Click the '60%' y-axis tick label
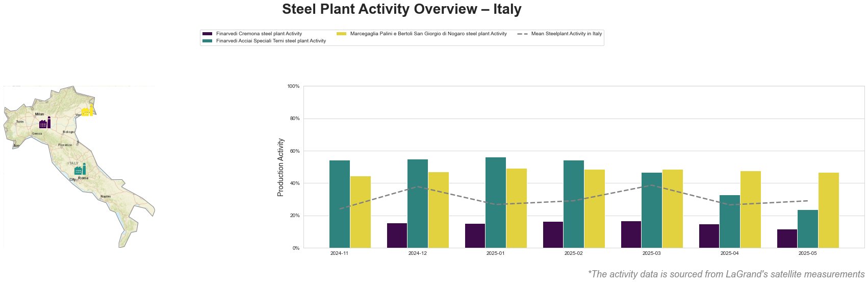The width and height of the screenshot is (868, 283). coord(295,151)
